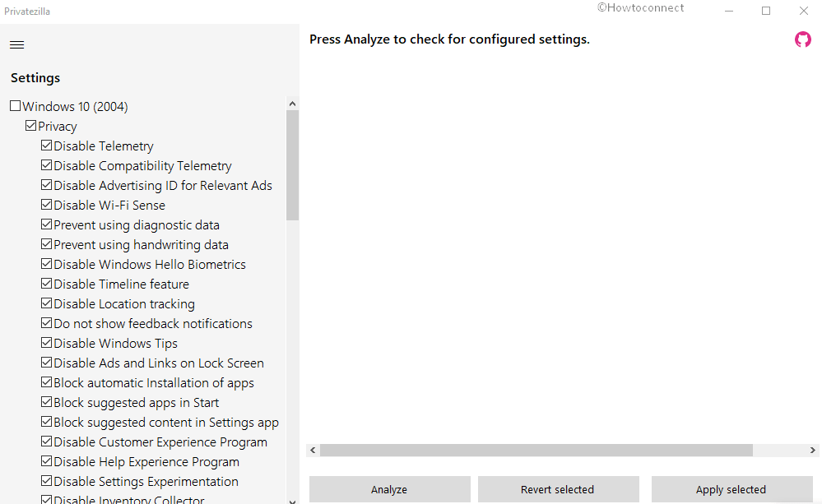Select Block suggested apps in Start item
The height and width of the screenshot is (504, 822).
[x=136, y=403]
